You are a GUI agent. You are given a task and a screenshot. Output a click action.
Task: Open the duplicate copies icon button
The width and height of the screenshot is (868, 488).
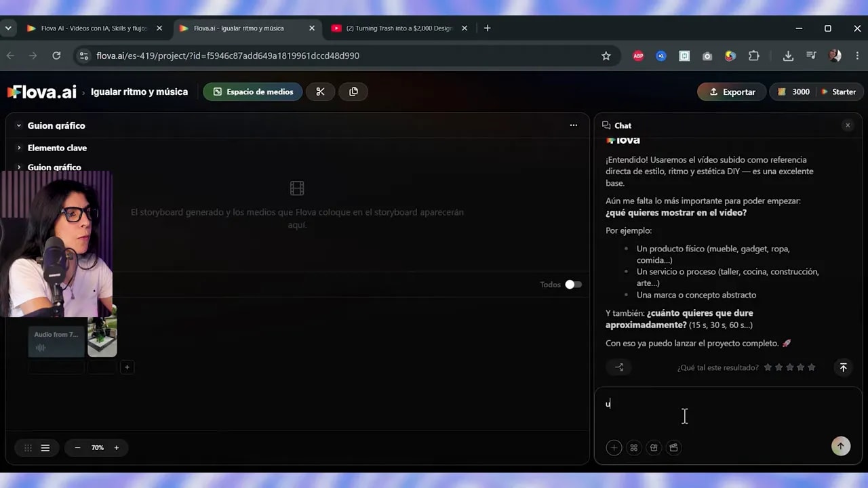[353, 92]
